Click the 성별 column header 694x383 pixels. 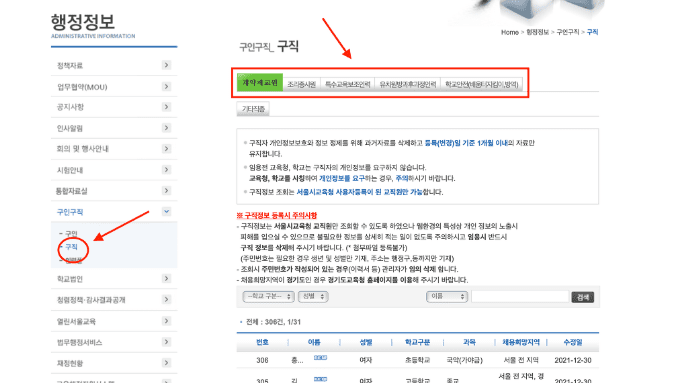tap(366, 342)
